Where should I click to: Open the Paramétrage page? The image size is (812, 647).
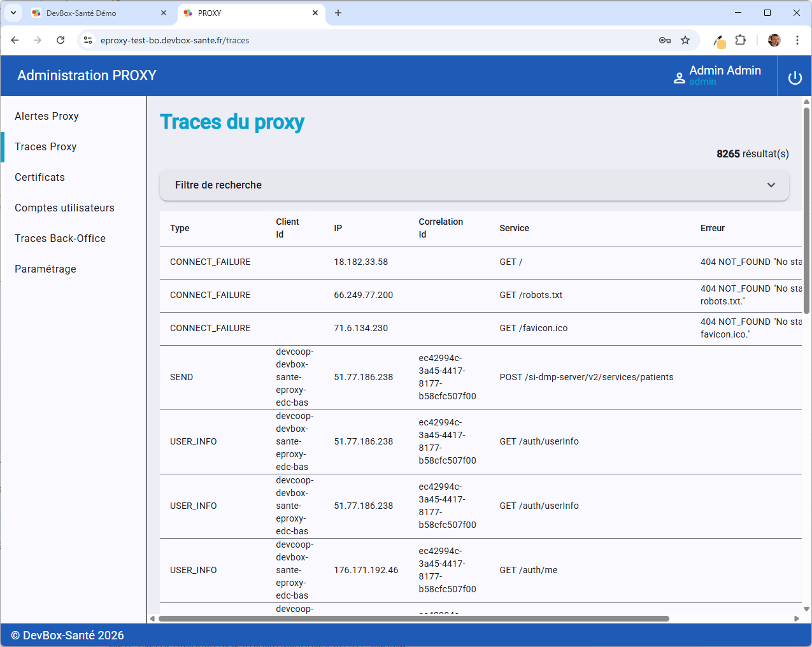click(x=45, y=269)
